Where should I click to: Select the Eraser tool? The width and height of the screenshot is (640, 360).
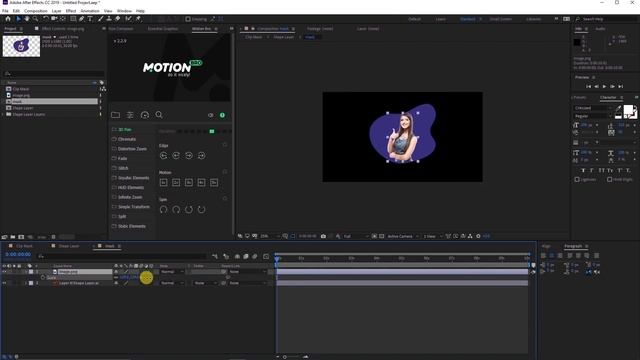118,19
